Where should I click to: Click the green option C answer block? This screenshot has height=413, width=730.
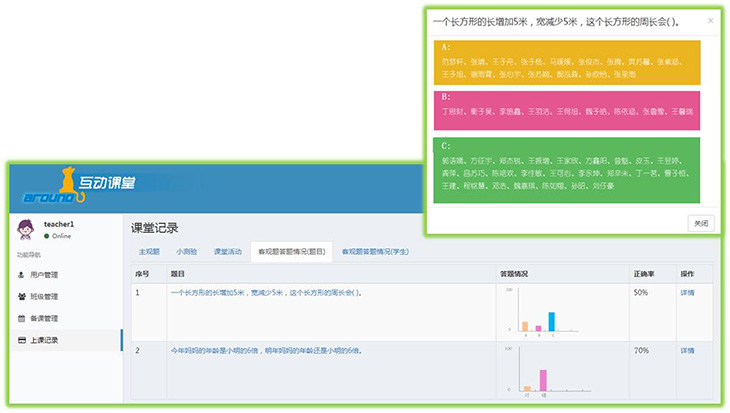[567, 171]
